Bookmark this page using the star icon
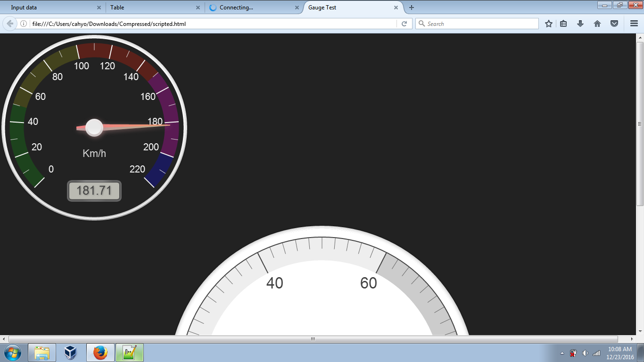Image resolution: width=644 pixels, height=362 pixels. pos(548,24)
